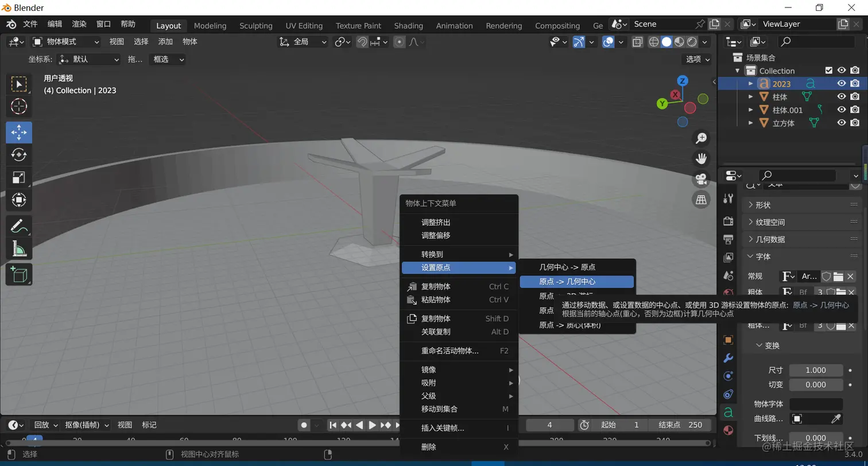
Task: Activate the combined Transform tool
Action: coord(19,200)
